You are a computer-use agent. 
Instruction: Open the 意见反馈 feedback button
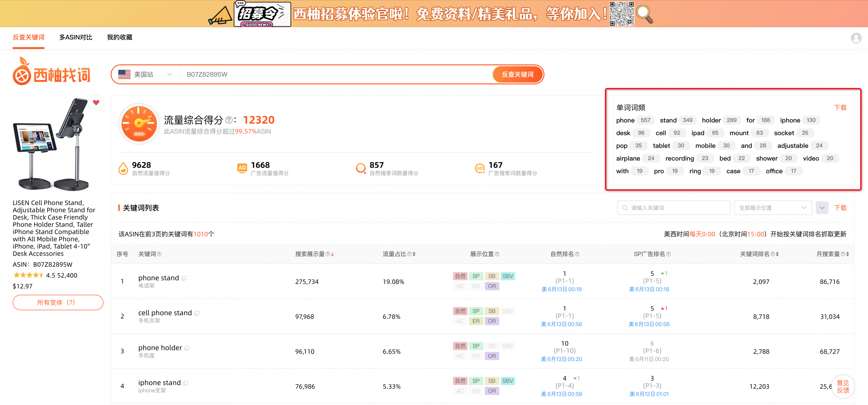842,387
